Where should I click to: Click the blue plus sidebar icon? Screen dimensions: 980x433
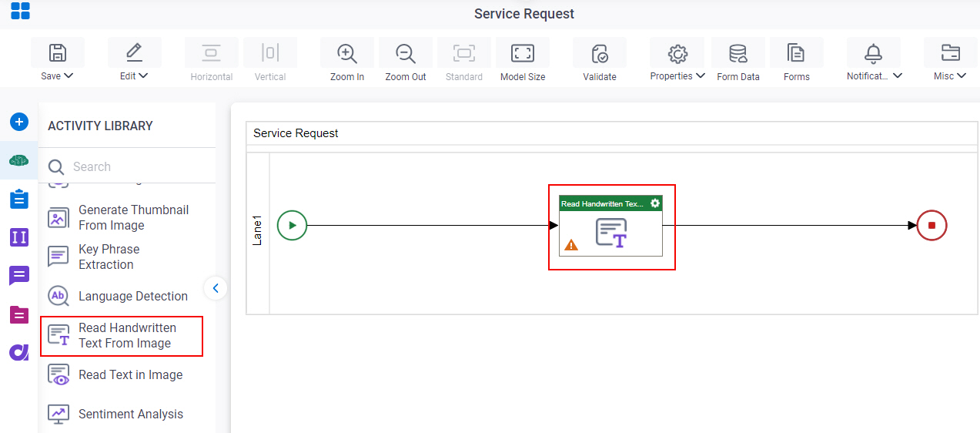[19, 122]
